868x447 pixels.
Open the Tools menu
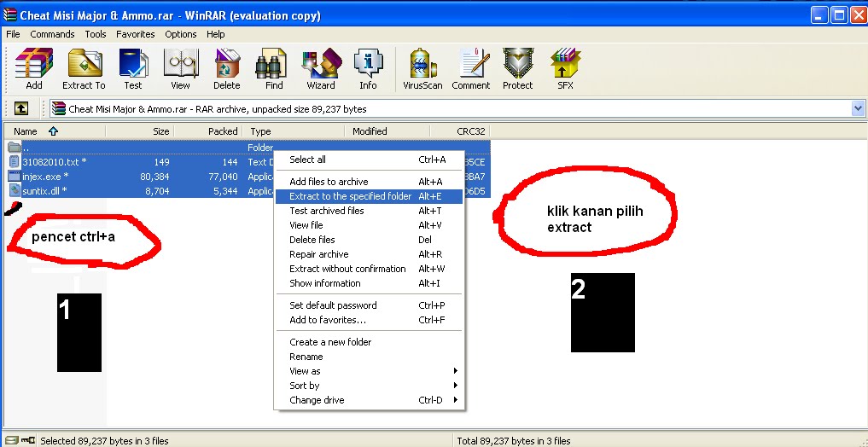point(96,34)
